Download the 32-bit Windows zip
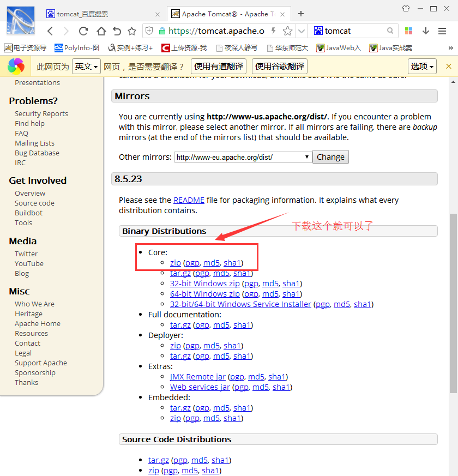The image size is (458, 476). [205, 284]
